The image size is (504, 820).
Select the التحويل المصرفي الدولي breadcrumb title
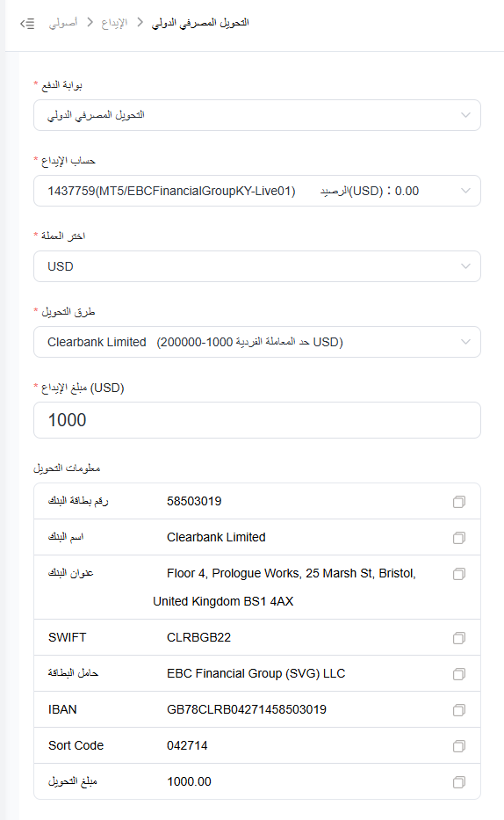200,23
